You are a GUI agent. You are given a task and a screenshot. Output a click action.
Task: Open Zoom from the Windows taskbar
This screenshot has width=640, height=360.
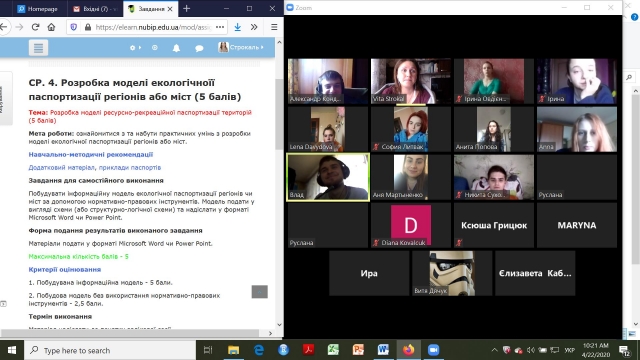point(433,350)
